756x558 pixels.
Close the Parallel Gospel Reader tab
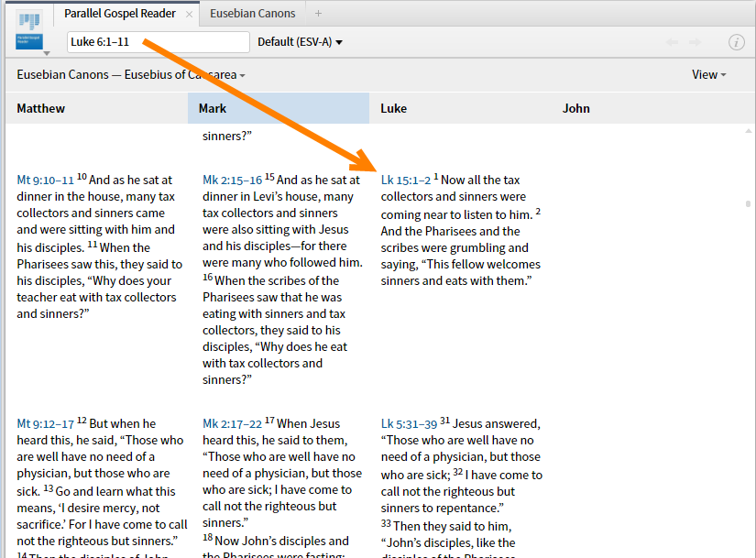[190, 13]
